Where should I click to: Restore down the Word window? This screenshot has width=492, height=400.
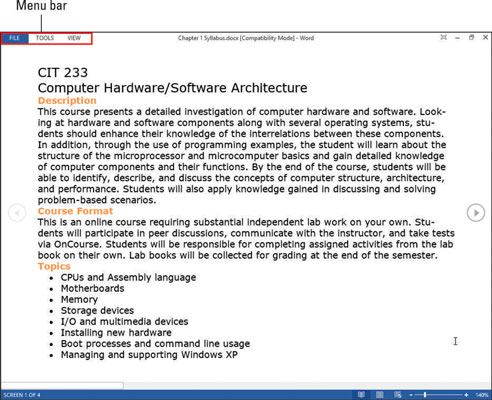click(x=471, y=37)
